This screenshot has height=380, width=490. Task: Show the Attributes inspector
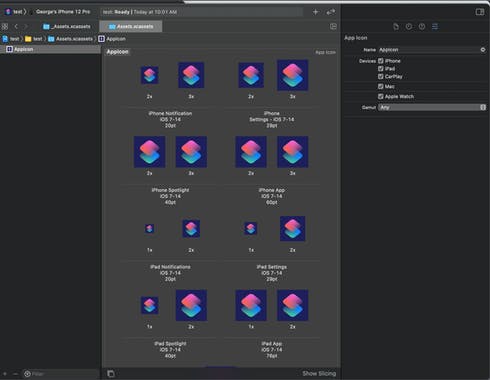435,27
